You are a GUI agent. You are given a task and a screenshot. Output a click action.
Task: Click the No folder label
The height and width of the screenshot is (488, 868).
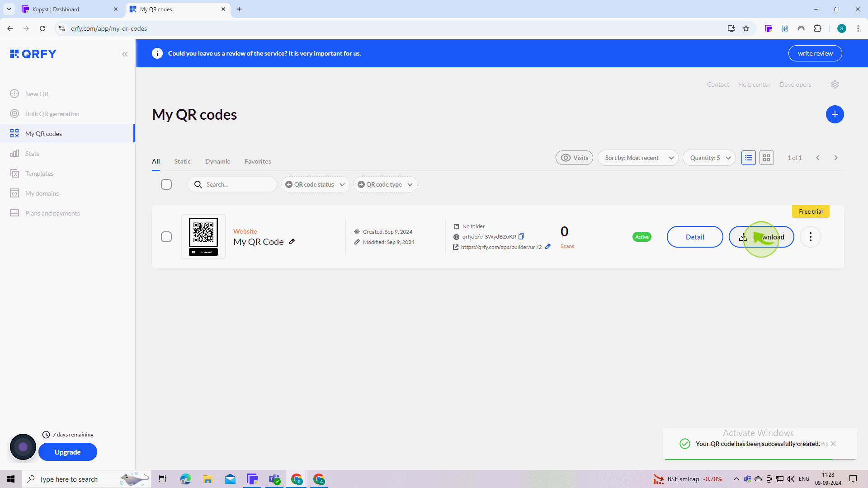[473, 226]
